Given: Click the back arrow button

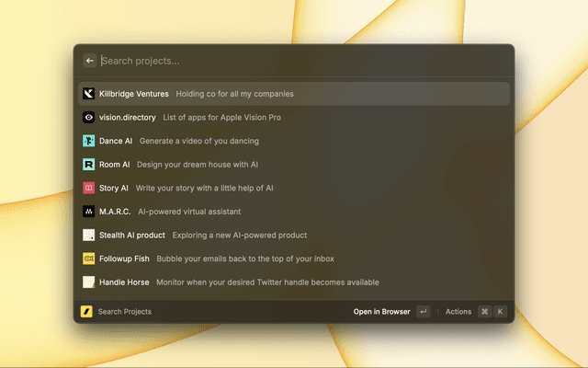Looking at the screenshot, I should coord(90,61).
